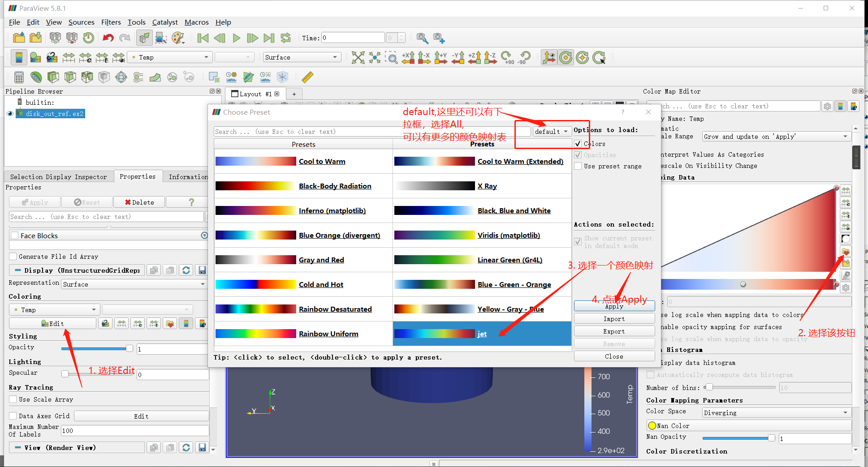The image size is (868, 467).
Task: Uncheck the Opacities option in Options to load
Action: click(x=578, y=155)
